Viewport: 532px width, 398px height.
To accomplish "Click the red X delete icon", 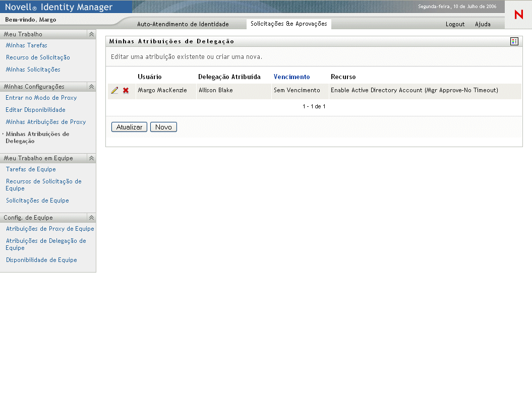I will point(126,91).
